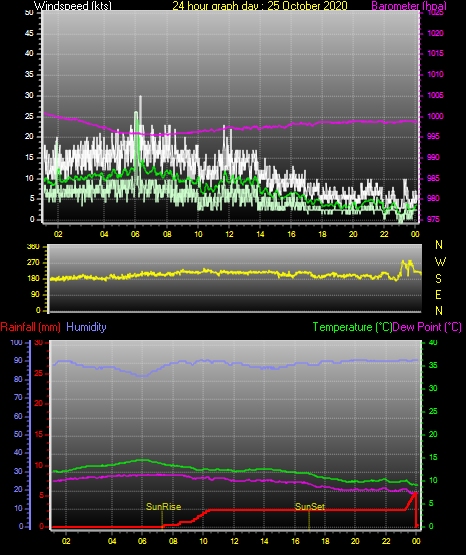466x555 pixels.
Task: Click the Windspeed (kts) axis title
Action: pyautogui.click(x=73, y=6)
